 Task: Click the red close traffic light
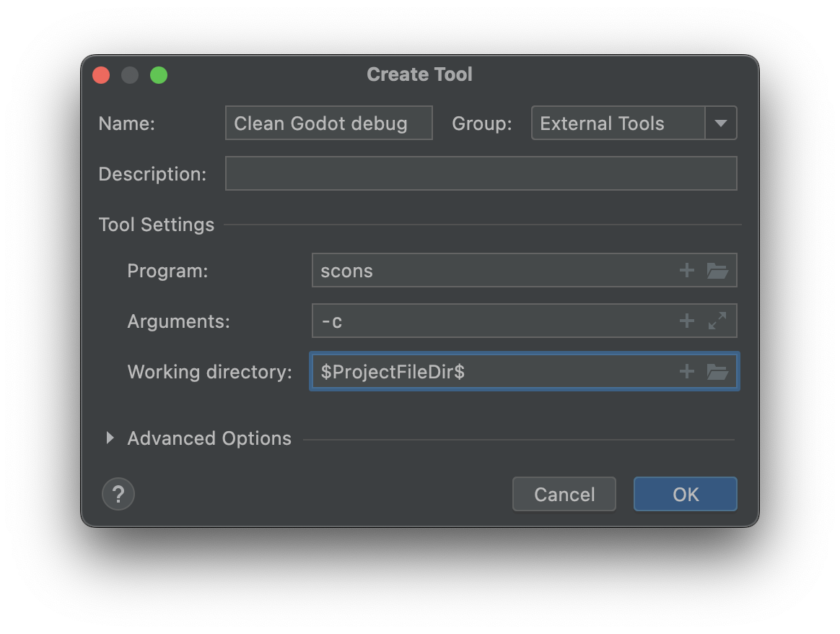coord(100,74)
